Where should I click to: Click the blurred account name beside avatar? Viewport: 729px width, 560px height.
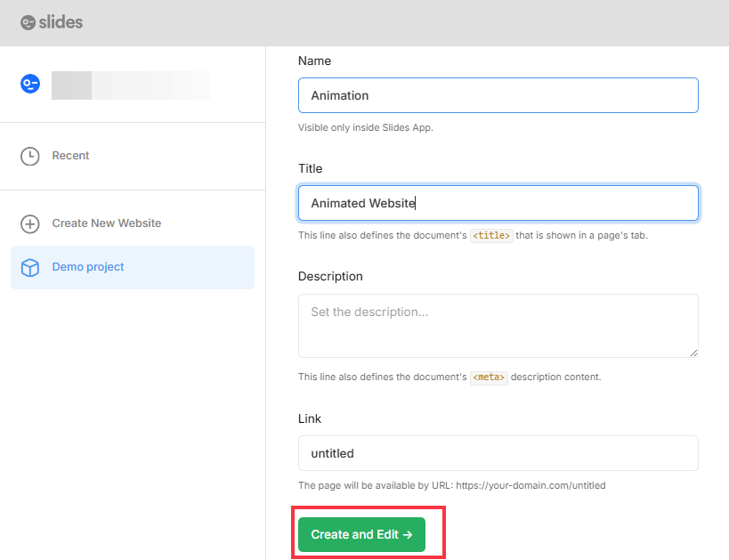pyautogui.click(x=131, y=85)
